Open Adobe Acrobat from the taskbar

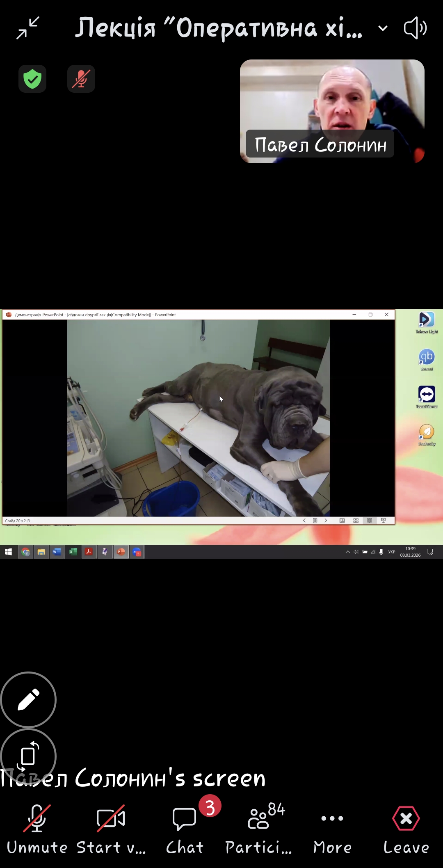[89, 552]
